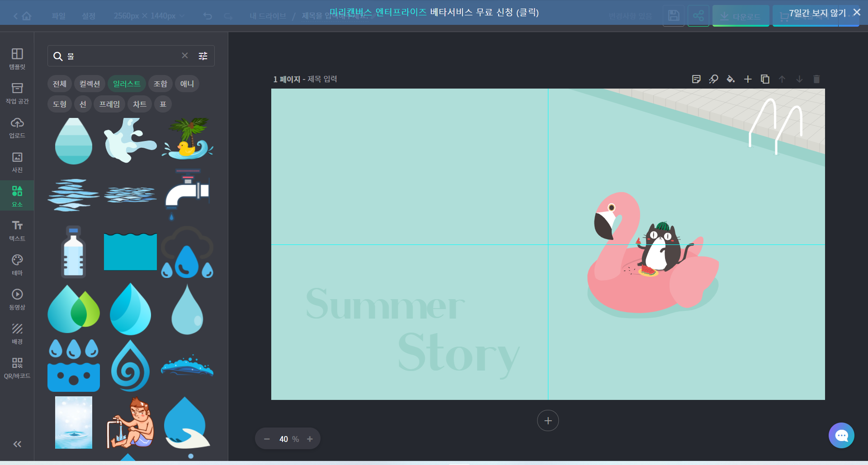Select the 전체 filter tab
The height and width of the screenshot is (465, 868).
[x=60, y=84]
